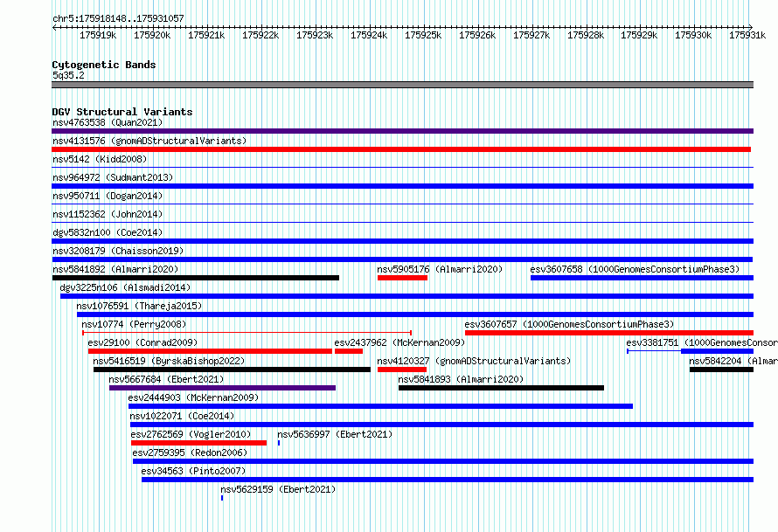778x532 pixels.
Task: Select the esv2762569 (Vogler2010) label
Action: click(191, 434)
